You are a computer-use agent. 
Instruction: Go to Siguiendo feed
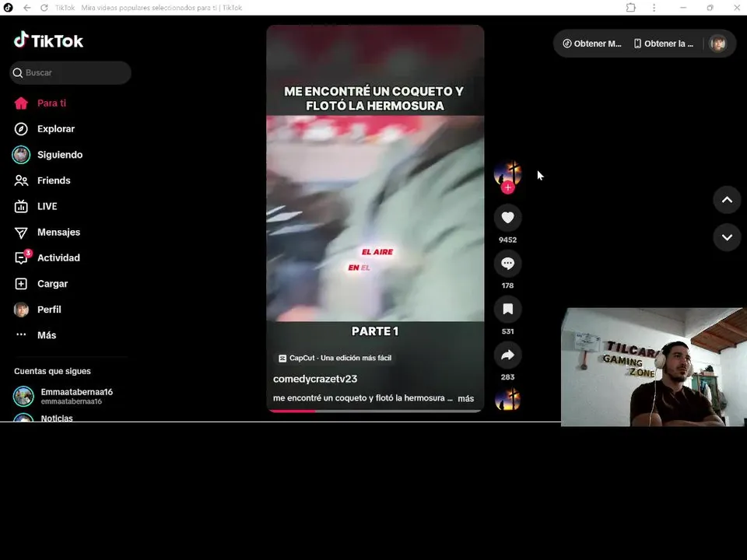point(47,155)
